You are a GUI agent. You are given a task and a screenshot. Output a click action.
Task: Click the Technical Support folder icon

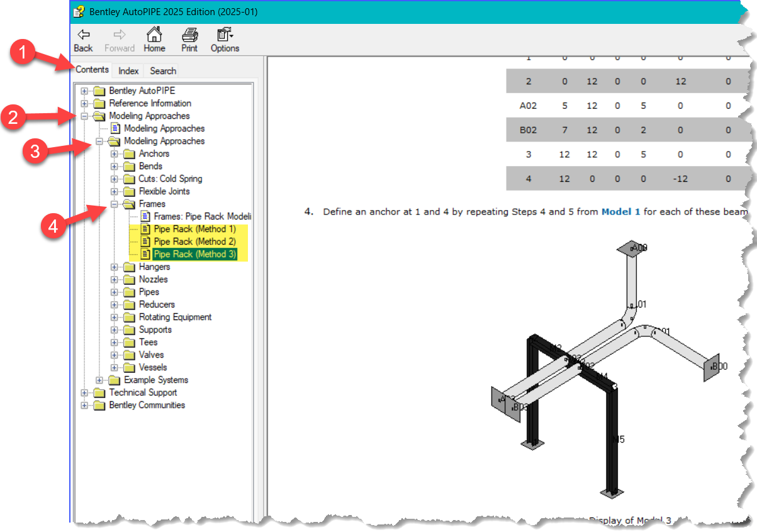point(99,392)
